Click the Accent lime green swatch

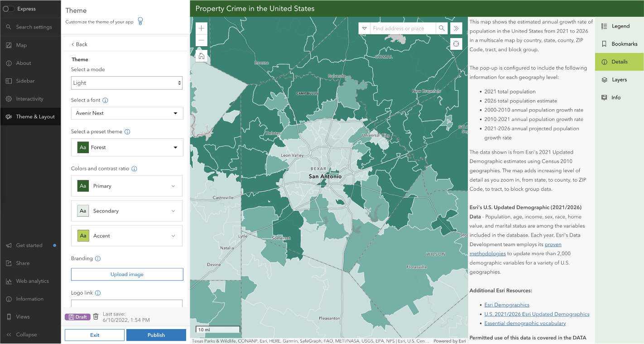pos(83,236)
